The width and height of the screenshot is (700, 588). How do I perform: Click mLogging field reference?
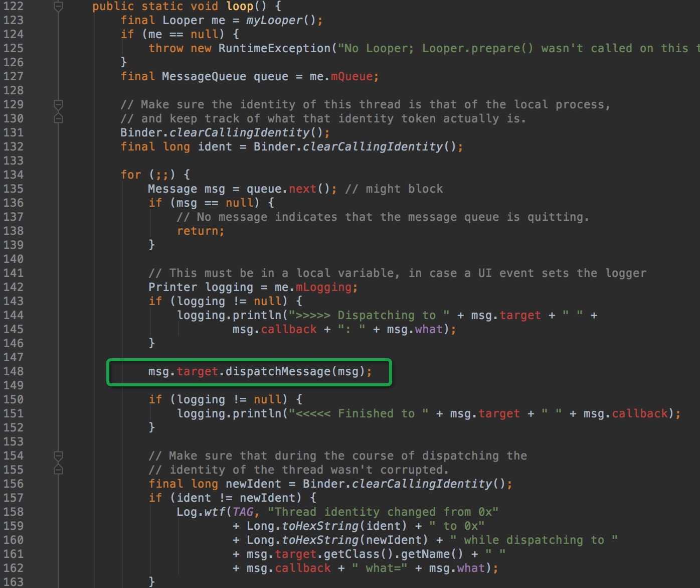323,287
